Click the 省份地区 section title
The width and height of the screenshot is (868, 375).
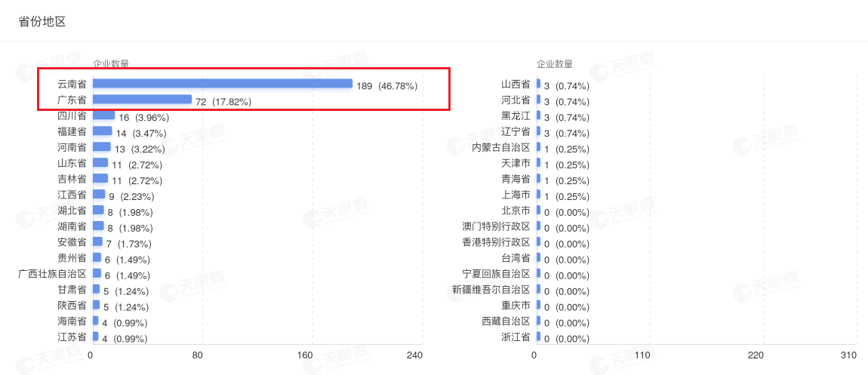pos(42,21)
